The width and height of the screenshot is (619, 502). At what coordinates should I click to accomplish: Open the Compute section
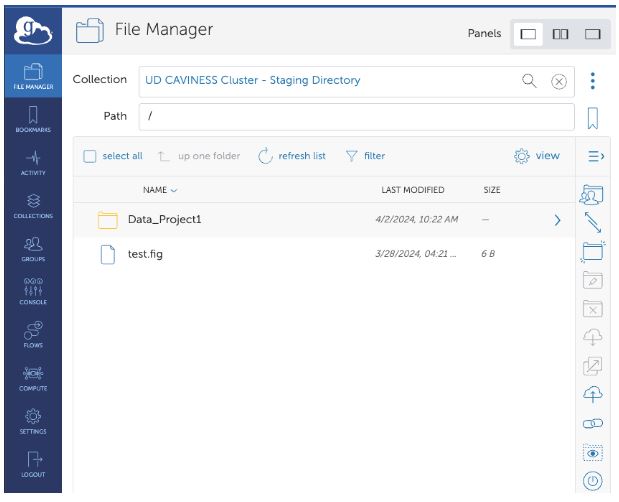(33, 377)
